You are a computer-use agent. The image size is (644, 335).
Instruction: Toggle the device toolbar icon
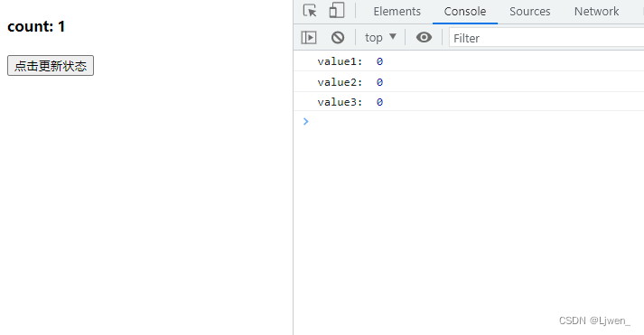(x=336, y=11)
